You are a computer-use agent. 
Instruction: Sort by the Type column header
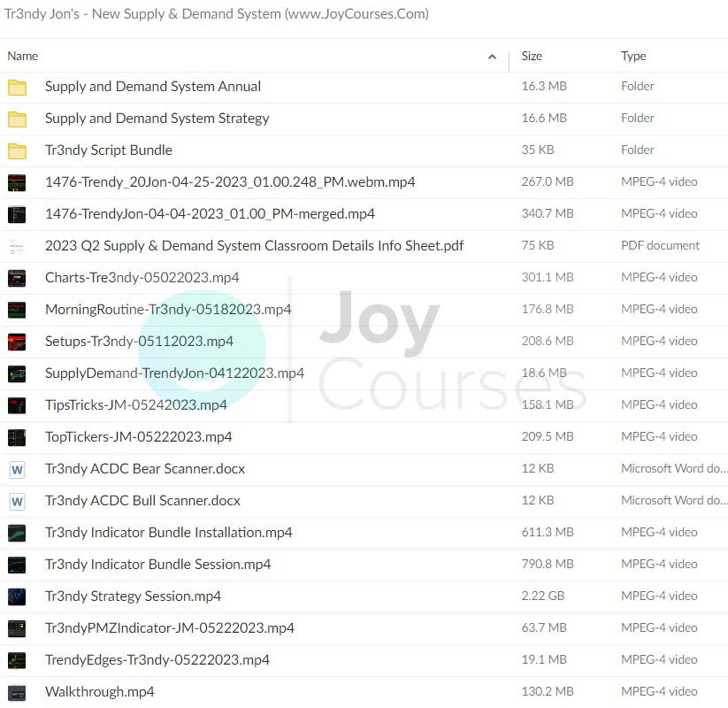click(x=633, y=57)
